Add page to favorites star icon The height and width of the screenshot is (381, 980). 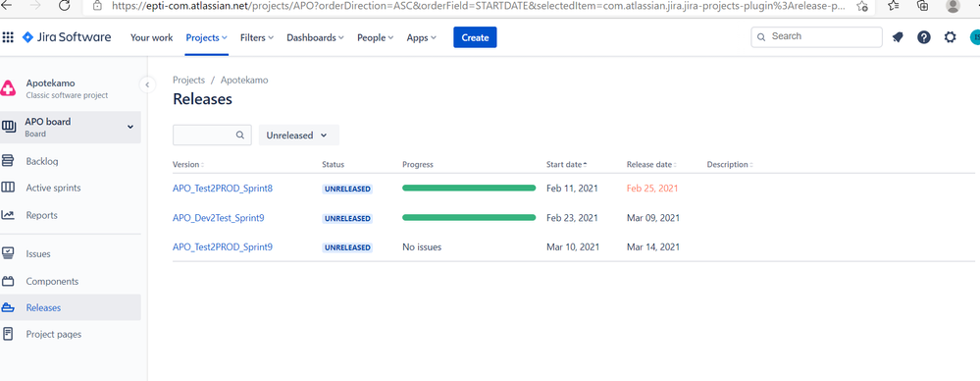tap(862, 6)
